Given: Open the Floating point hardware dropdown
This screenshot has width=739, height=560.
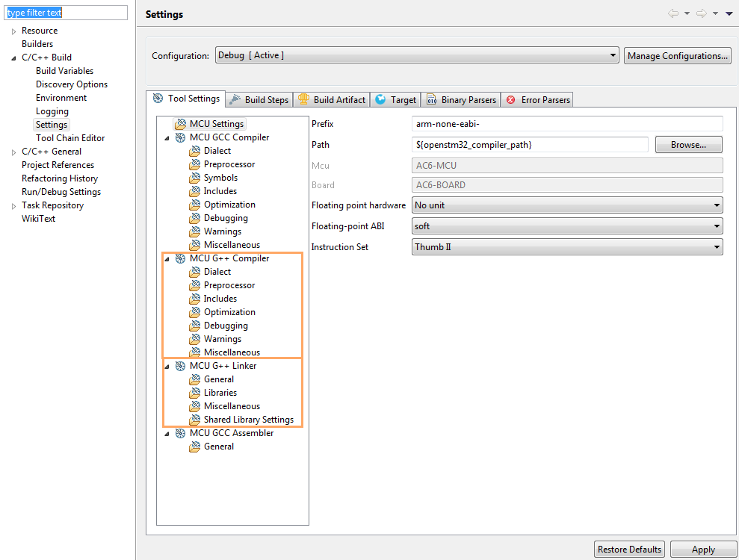Looking at the screenshot, I should (567, 205).
